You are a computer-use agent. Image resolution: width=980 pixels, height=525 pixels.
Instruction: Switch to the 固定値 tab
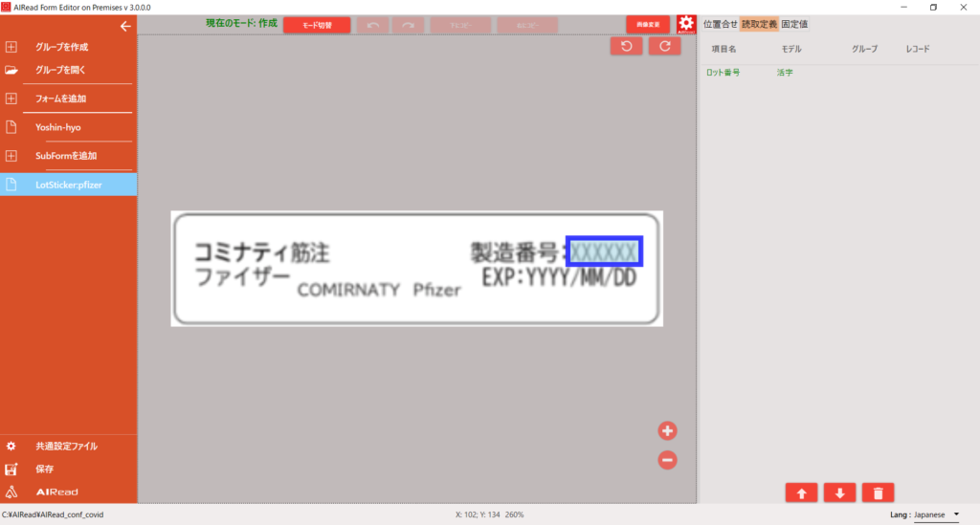[x=794, y=24]
